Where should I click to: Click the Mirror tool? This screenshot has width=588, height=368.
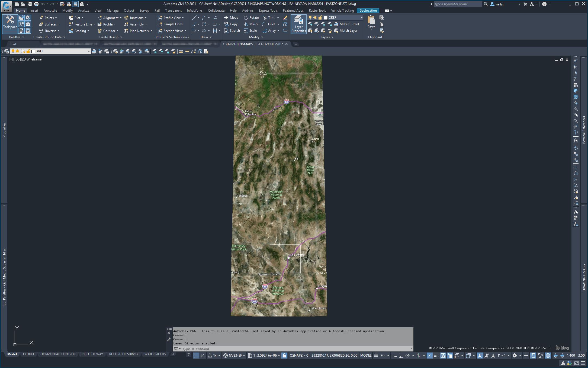(x=251, y=24)
